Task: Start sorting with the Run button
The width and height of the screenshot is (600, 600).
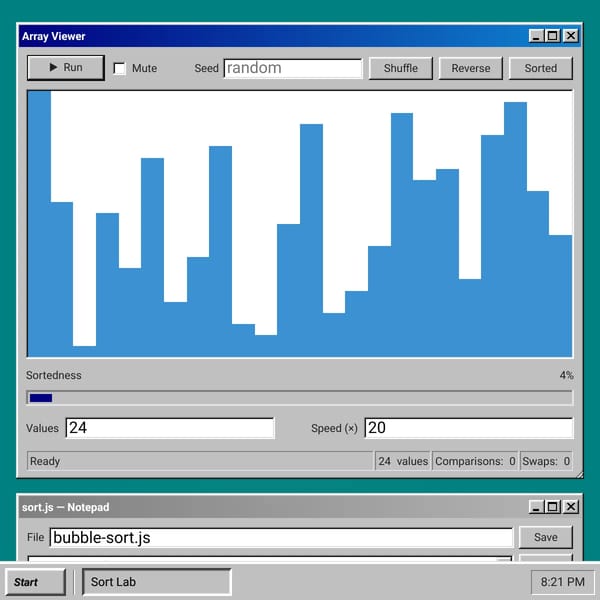Action: coord(66,68)
